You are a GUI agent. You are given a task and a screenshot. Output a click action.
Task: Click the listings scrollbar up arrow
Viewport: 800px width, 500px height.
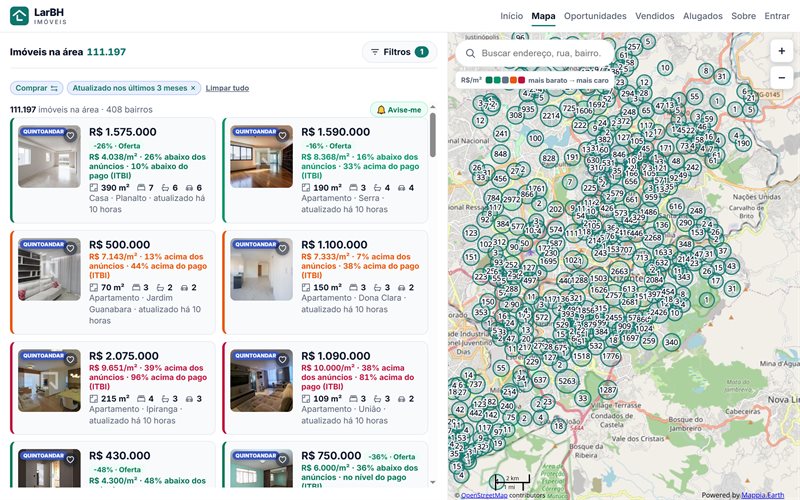[433, 107]
